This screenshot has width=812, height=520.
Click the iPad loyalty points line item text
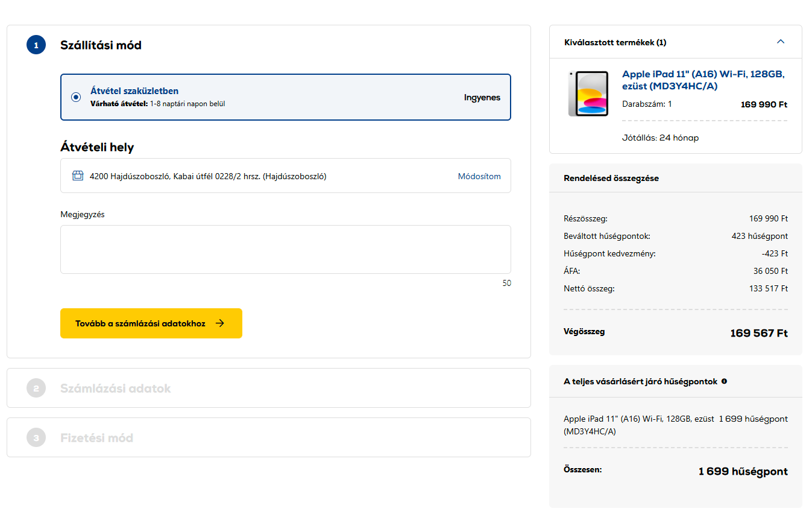(639, 425)
